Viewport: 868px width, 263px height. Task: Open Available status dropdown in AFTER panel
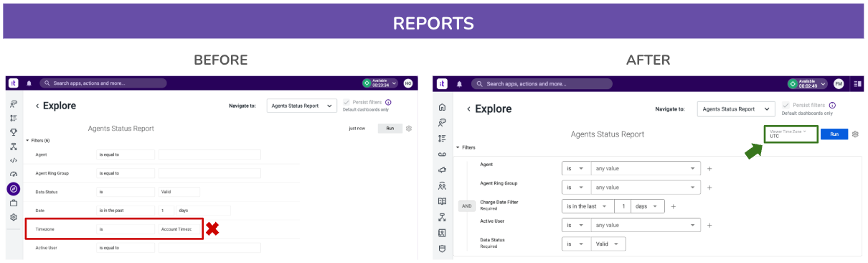(808, 84)
